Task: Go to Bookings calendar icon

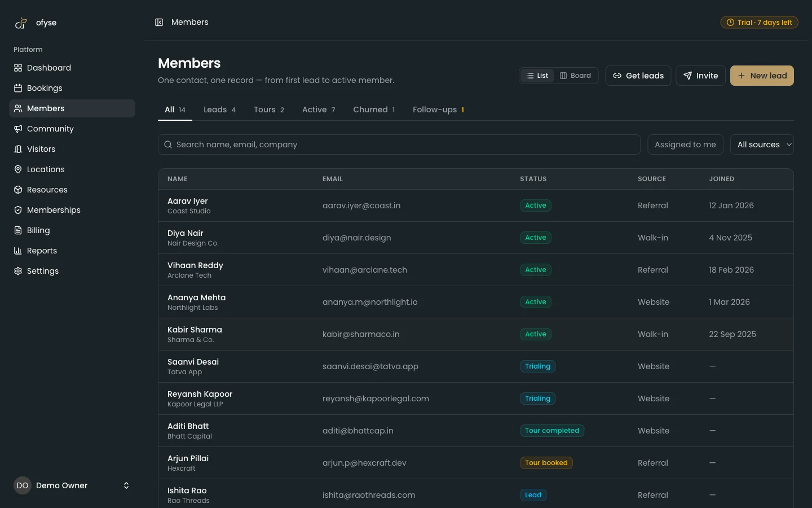Action: pos(18,88)
